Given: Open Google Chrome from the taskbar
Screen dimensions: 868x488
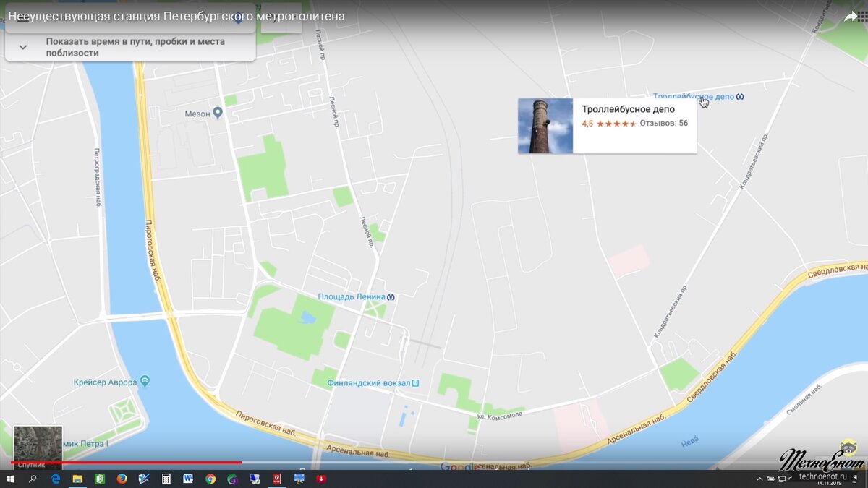Looking at the screenshot, I should pos(210,479).
